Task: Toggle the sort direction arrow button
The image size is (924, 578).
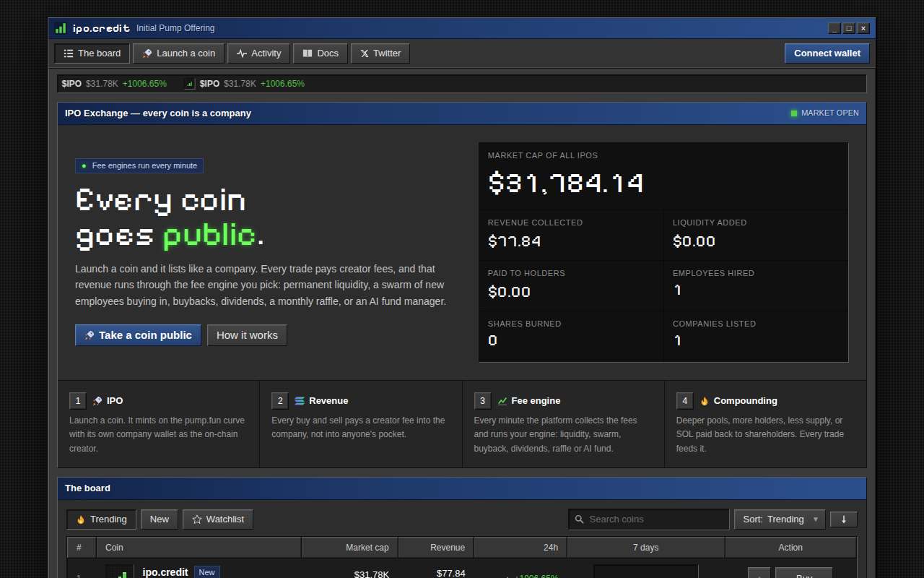Action: coord(844,519)
